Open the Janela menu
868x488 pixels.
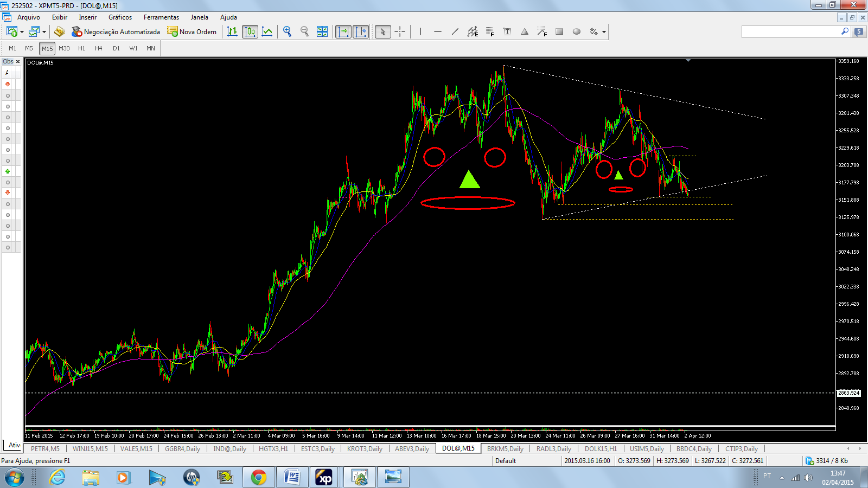click(x=199, y=17)
